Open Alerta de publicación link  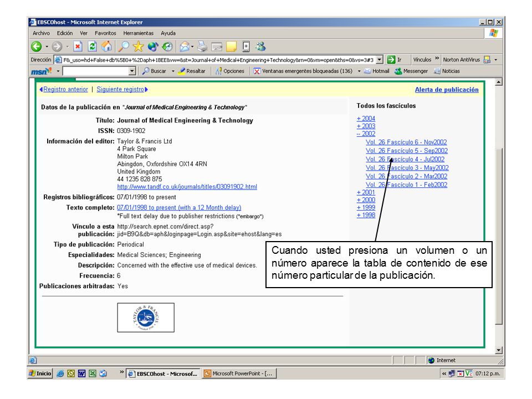tap(447, 90)
